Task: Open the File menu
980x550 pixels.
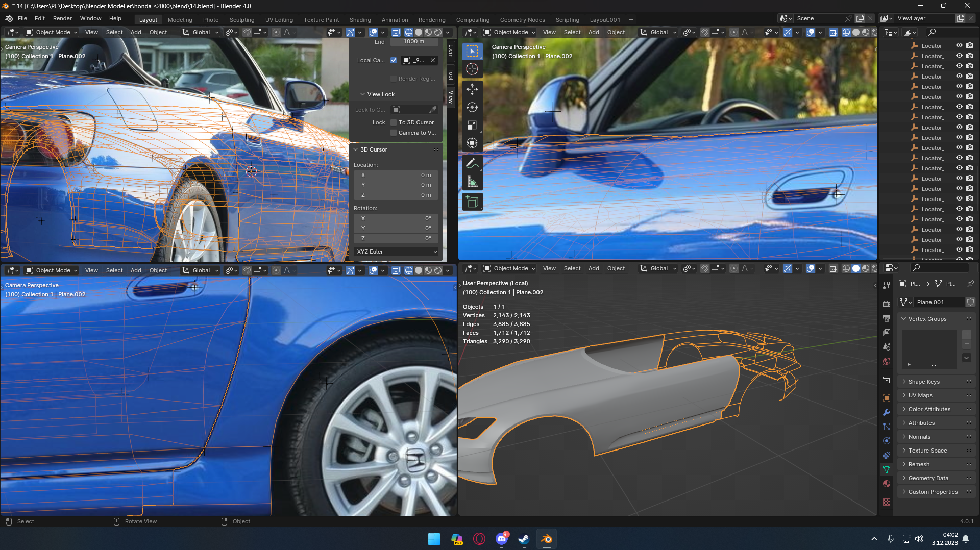Action: [22, 18]
